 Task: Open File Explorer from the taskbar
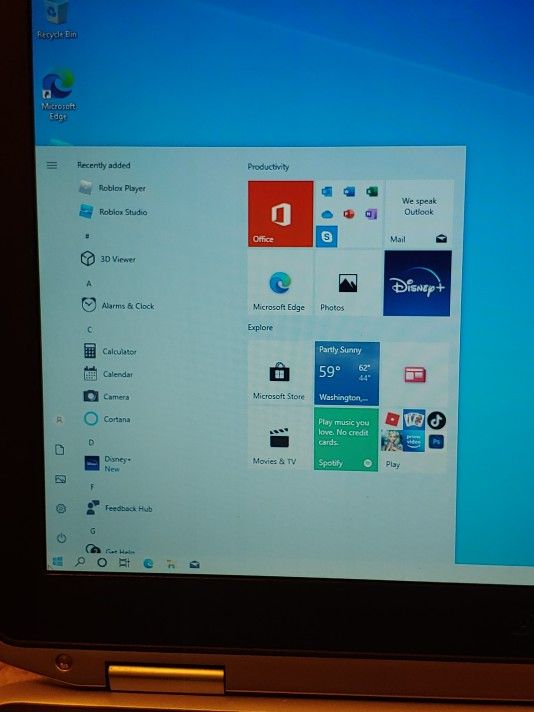tap(171, 564)
